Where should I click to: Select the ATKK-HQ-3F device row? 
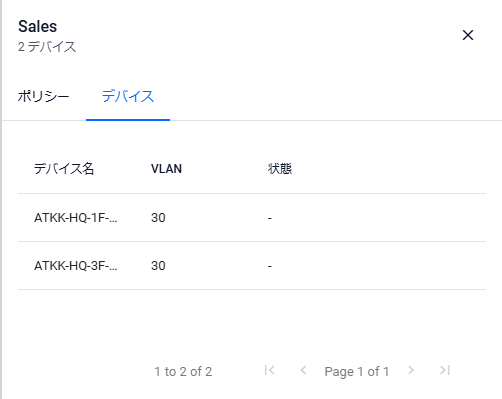pyautogui.click(x=252, y=266)
